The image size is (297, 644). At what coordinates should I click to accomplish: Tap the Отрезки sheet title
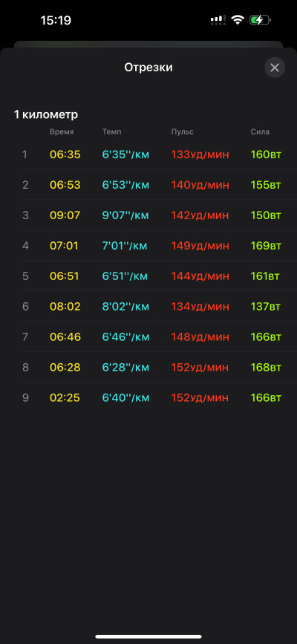(x=148, y=68)
